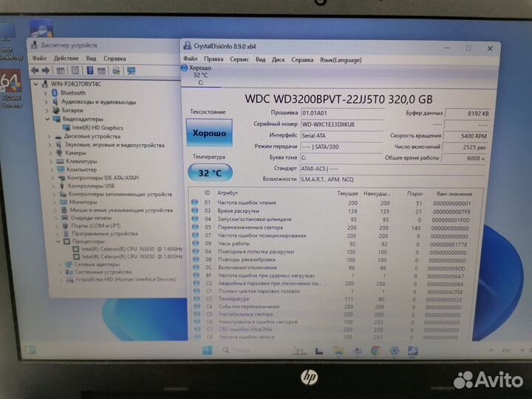Image resolution: width=532 pixels, height=399 pixels.
Task: Select the Часы работы attribute row
Action: [x=333, y=244]
